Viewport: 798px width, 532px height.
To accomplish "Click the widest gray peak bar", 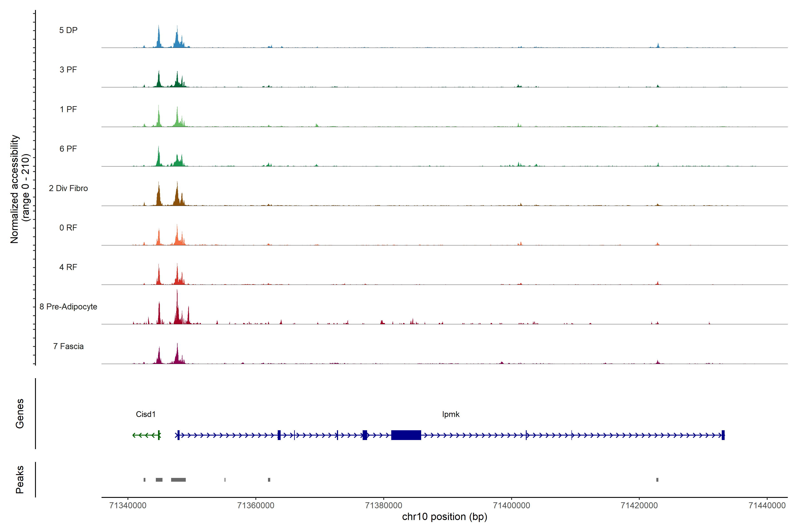I will [178, 480].
